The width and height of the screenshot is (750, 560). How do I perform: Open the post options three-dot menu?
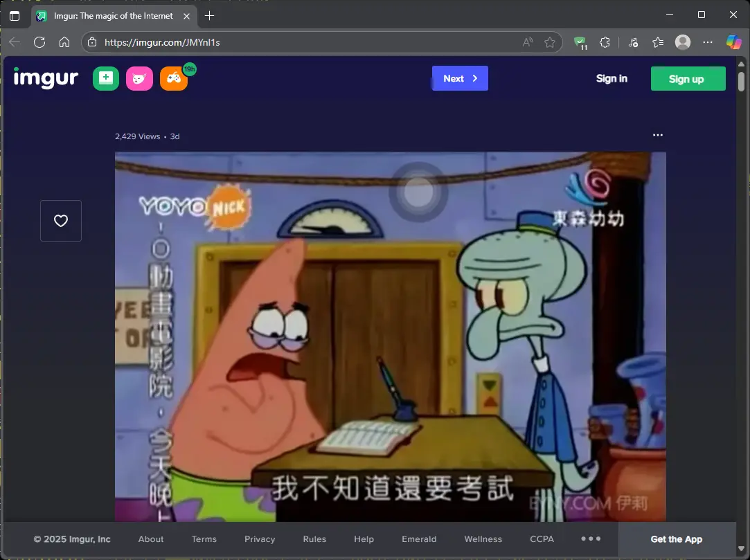click(x=658, y=136)
